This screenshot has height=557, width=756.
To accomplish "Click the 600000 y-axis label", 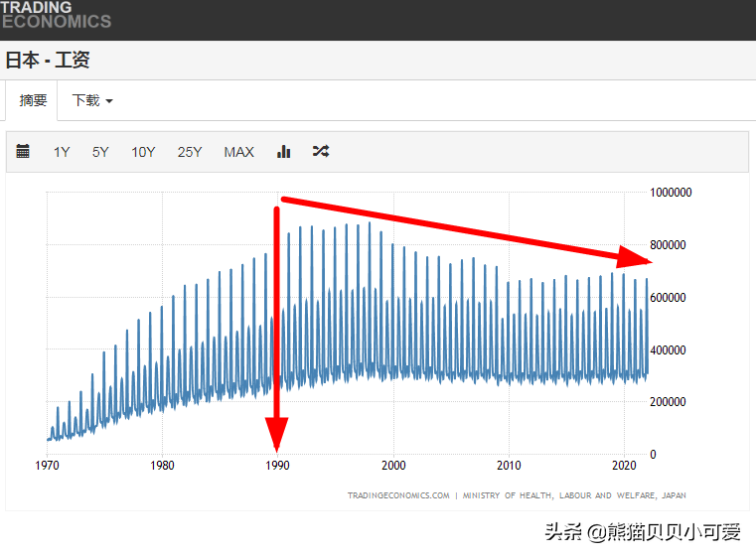I will 668,297.
